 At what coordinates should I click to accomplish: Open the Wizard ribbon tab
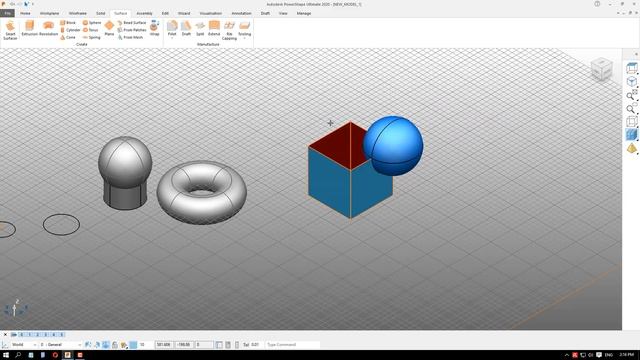coord(184,13)
